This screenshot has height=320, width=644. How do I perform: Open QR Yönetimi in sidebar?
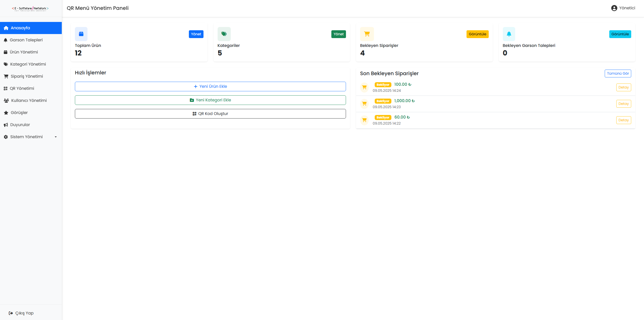[22, 88]
